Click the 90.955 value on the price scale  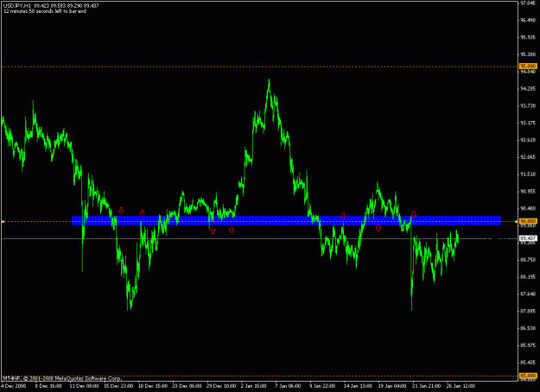point(528,192)
